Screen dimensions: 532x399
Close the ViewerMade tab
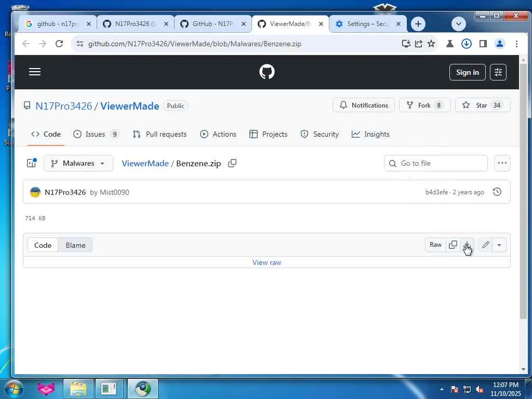tap(321, 24)
